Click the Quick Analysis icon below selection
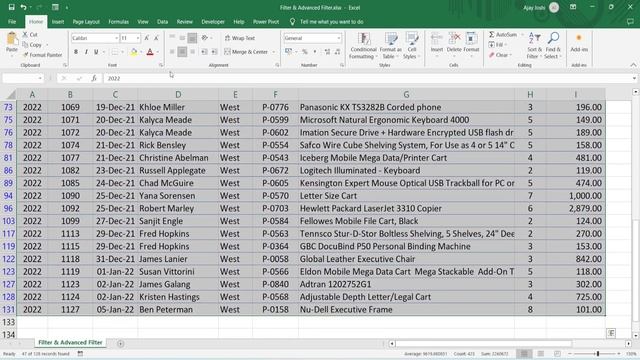Viewport: 640px width, 360px height. coord(611,333)
